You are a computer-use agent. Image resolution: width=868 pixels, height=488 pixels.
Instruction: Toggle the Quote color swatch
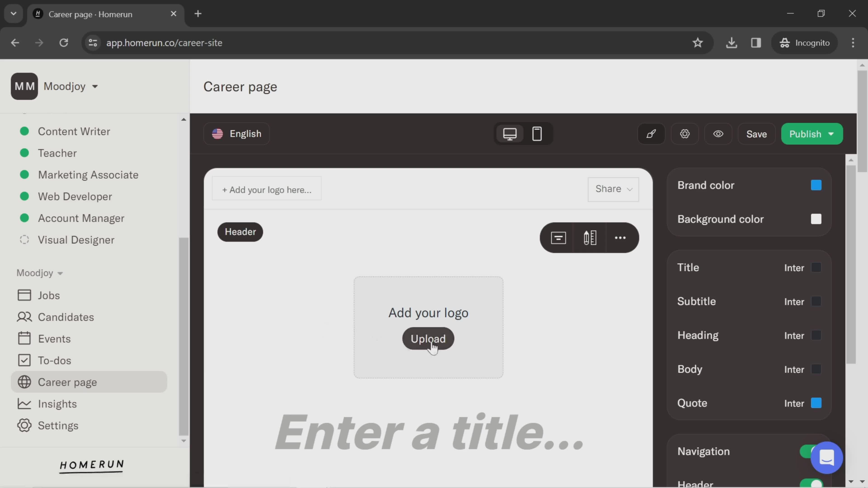point(816,403)
